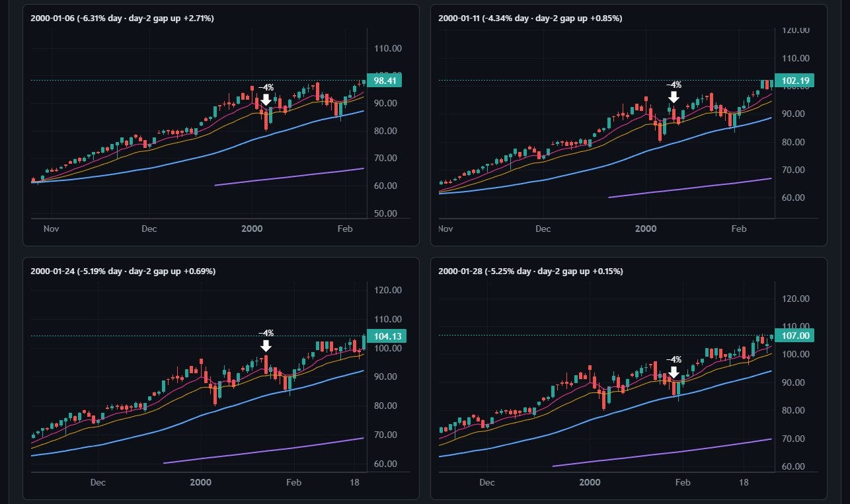Click the Dec time label in the 2000-01-11 chart
The image size is (850, 504).
[x=543, y=229]
